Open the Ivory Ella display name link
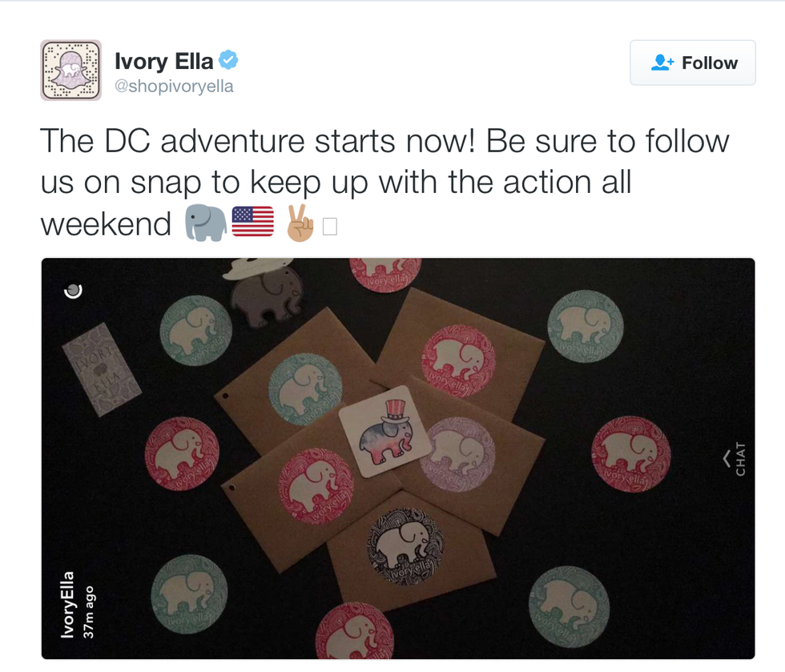The height and width of the screenshot is (672, 785). 165,61
